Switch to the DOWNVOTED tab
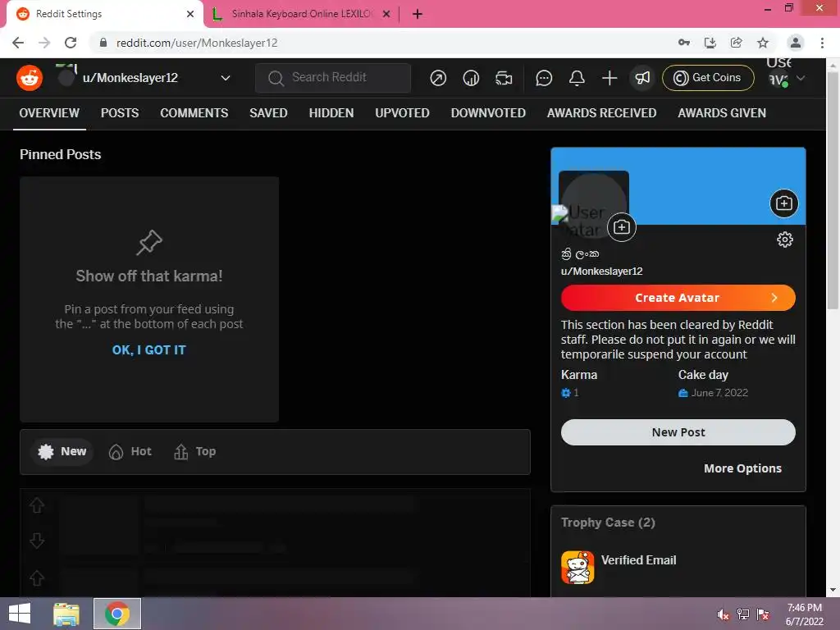 (x=488, y=113)
